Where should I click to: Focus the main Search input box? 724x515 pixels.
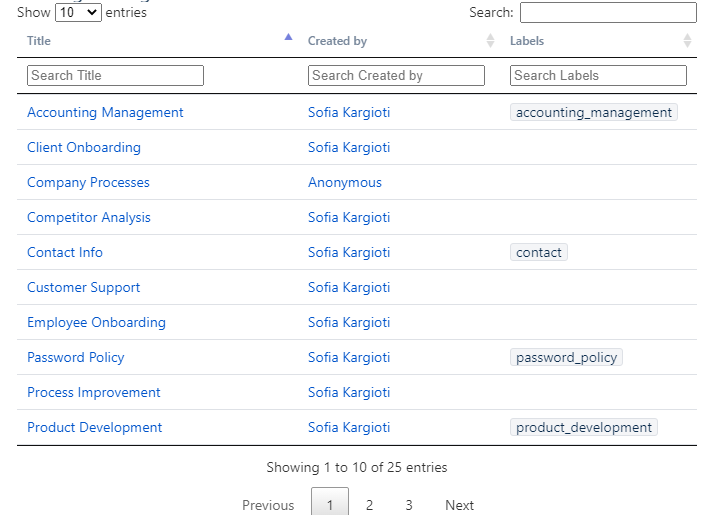(x=607, y=13)
